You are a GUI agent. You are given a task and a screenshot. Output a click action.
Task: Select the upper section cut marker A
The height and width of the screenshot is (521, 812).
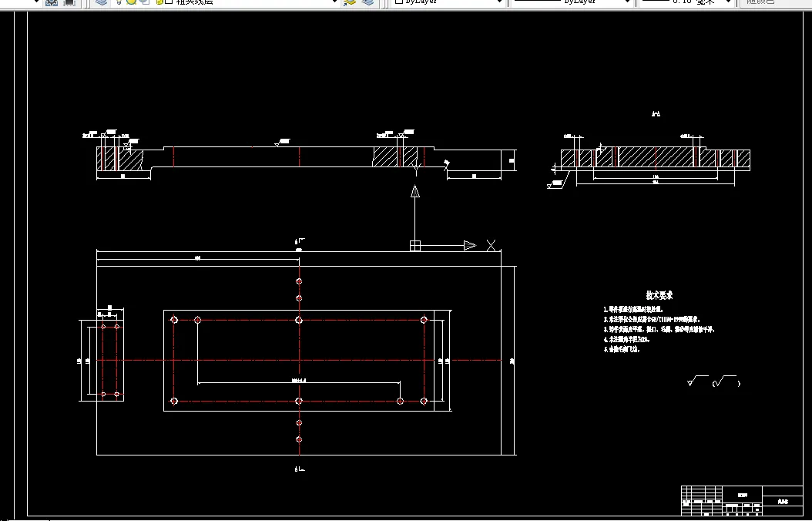(300, 240)
